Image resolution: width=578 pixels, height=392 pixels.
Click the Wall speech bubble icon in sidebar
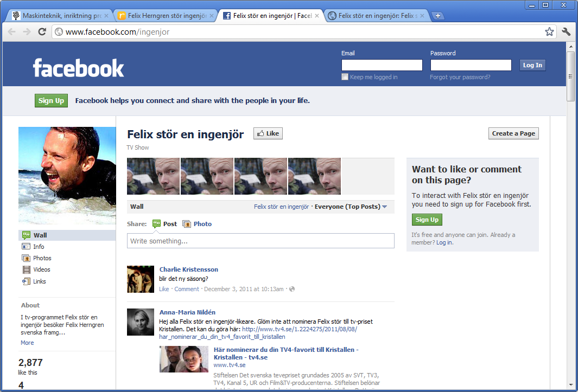pos(26,235)
